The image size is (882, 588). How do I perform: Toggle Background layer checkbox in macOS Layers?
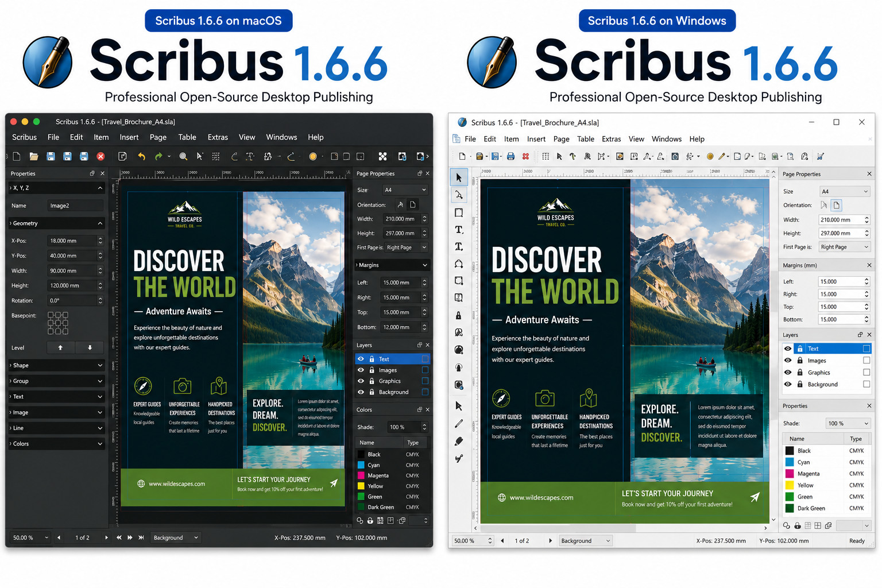coord(425,392)
